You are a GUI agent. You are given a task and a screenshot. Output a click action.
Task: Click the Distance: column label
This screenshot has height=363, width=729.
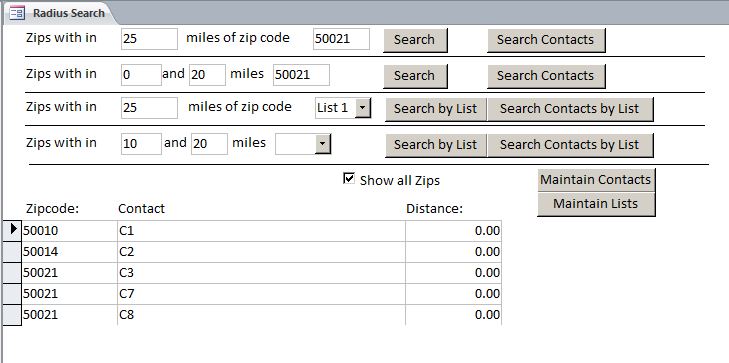[x=435, y=209]
